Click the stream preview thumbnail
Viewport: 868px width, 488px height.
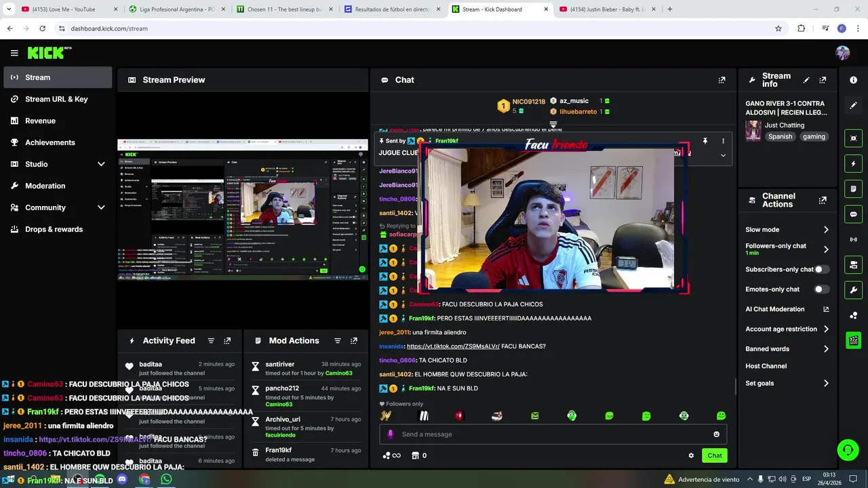coord(243,209)
